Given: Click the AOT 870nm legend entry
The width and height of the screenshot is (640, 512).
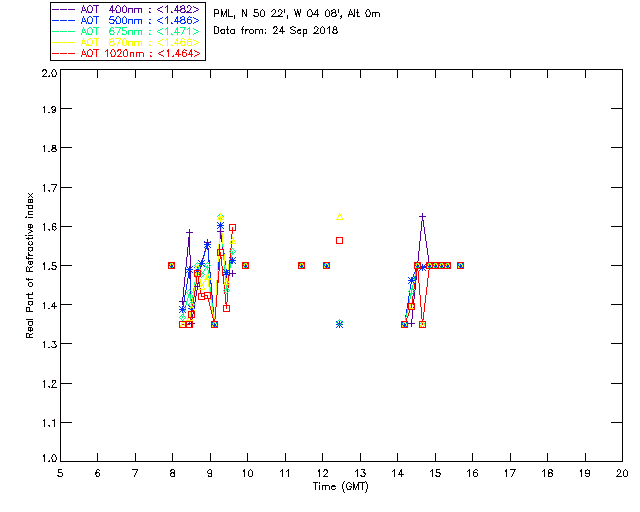Looking at the screenshot, I should pos(126,42).
